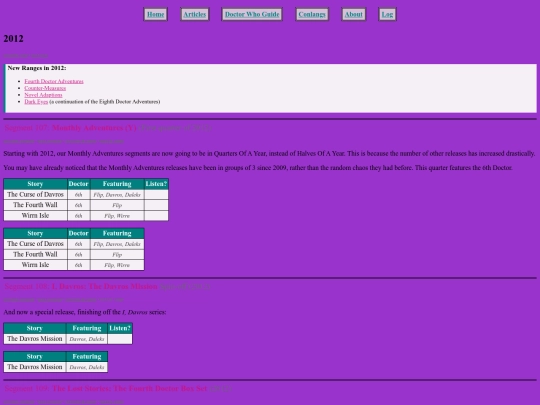This screenshot has width=540, height=405.
Task: Click the Segment 109 Lost Stories heading
Action: point(118,388)
